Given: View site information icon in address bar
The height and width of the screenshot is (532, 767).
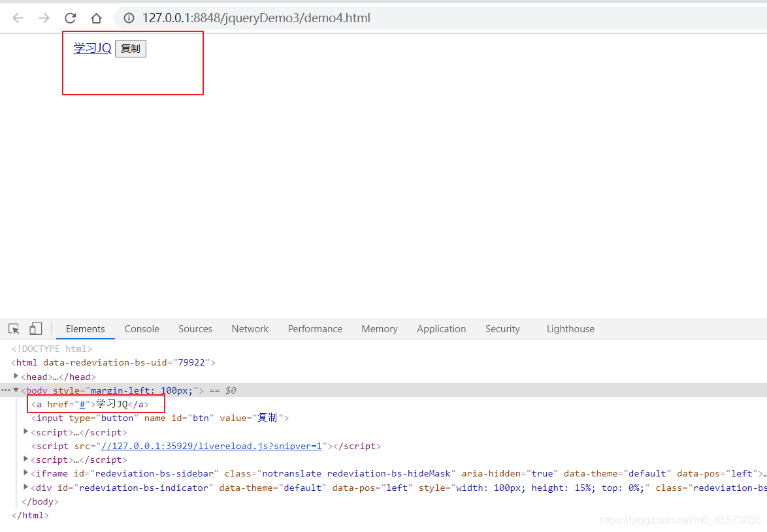Looking at the screenshot, I should pos(129,18).
